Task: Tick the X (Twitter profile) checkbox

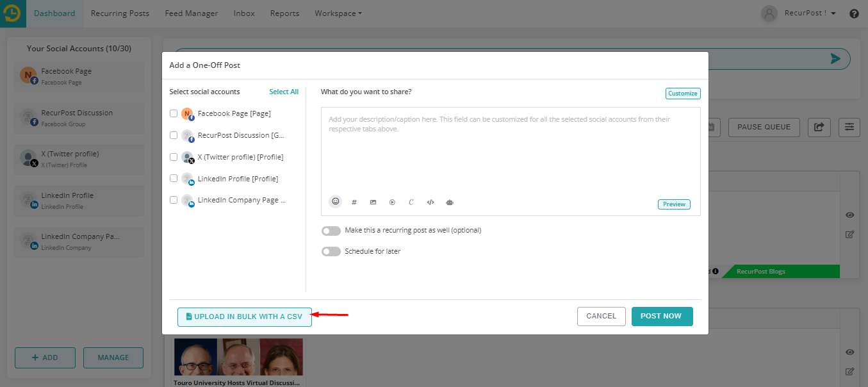Action: pyautogui.click(x=174, y=157)
